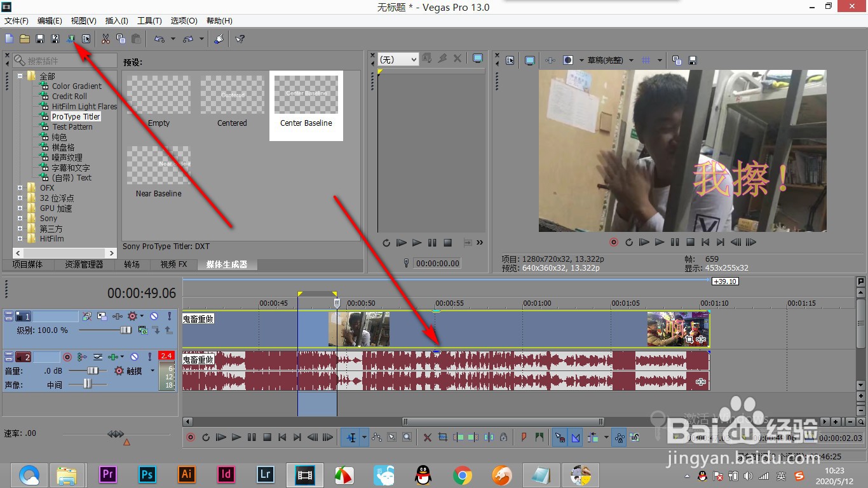Image resolution: width=868 pixels, height=488 pixels.
Task: Open the 文件(F) menu
Action: click(17, 21)
